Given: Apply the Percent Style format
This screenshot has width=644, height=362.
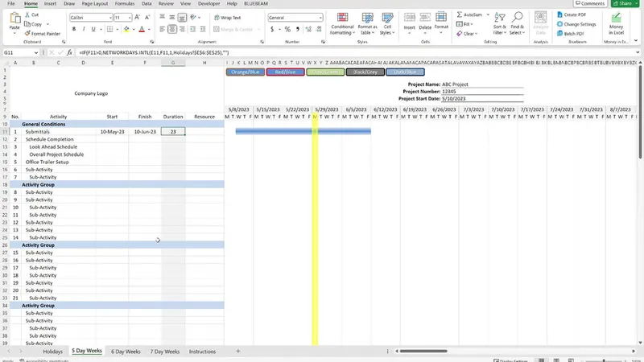Looking at the screenshot, I should coord(287,29).
